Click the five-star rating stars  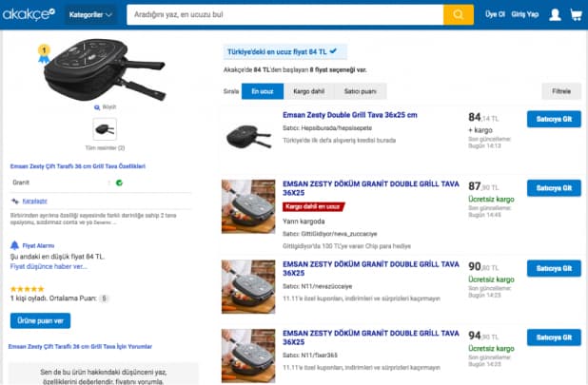27,288
